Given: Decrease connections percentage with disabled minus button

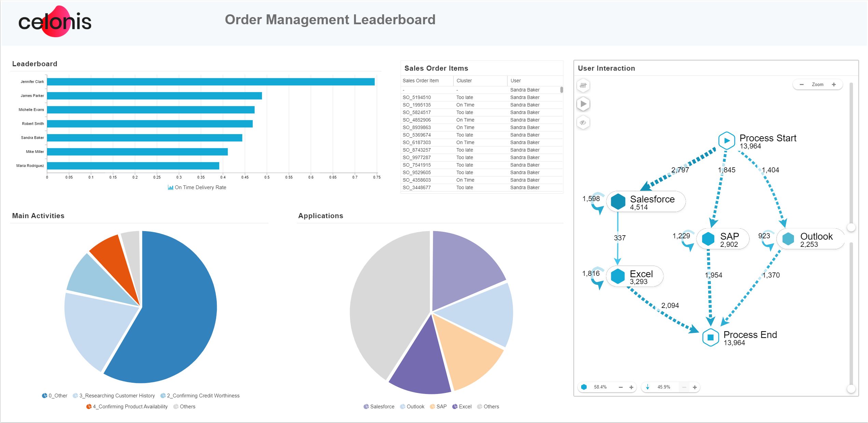Looking at the screenshot, I should 684,387.
